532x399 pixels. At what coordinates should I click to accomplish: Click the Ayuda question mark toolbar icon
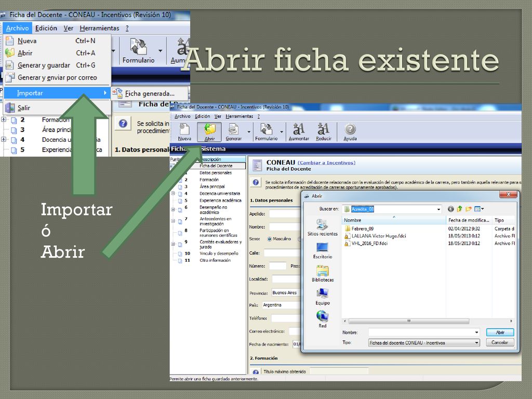point(350,131)
